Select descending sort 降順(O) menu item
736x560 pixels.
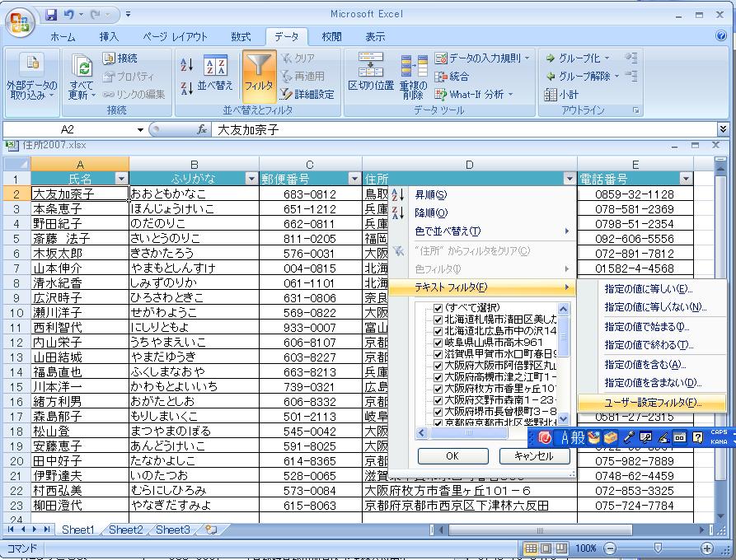click(x=482, y=213)
